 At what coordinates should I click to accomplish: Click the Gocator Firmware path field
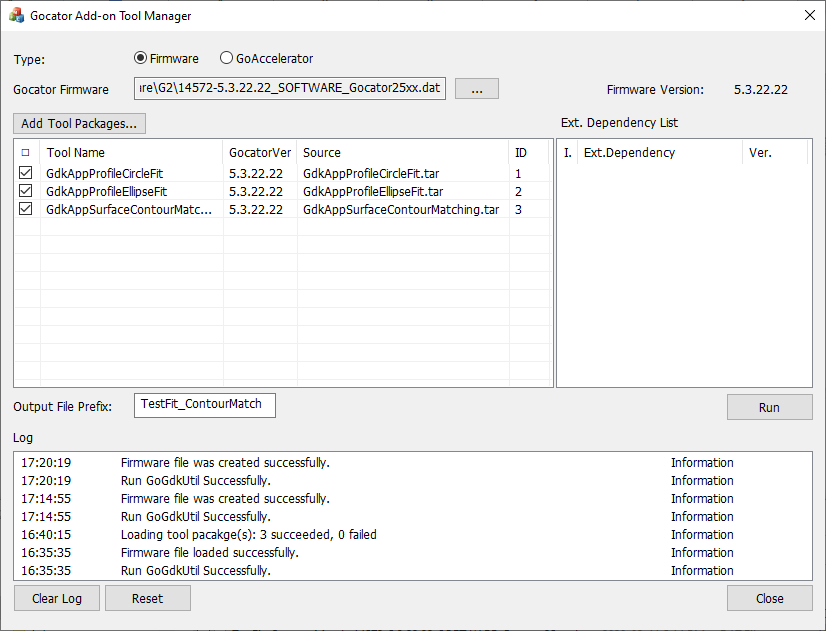290,88
